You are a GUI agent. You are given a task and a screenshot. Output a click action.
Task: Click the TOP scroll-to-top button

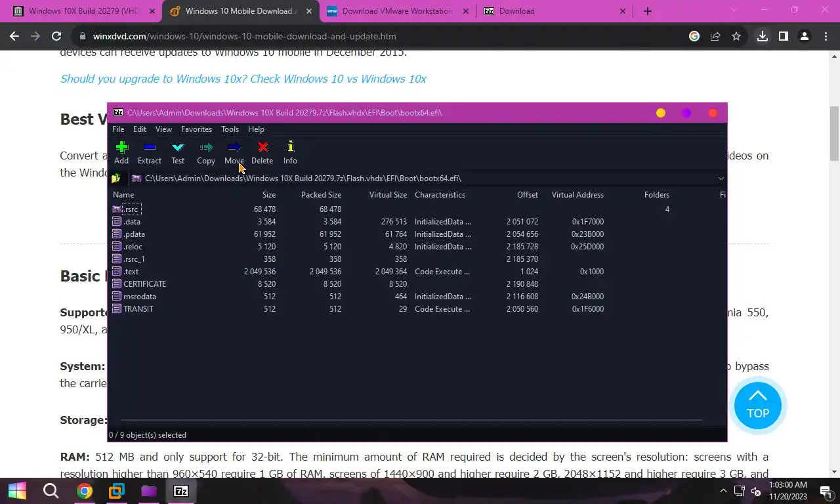757,406
